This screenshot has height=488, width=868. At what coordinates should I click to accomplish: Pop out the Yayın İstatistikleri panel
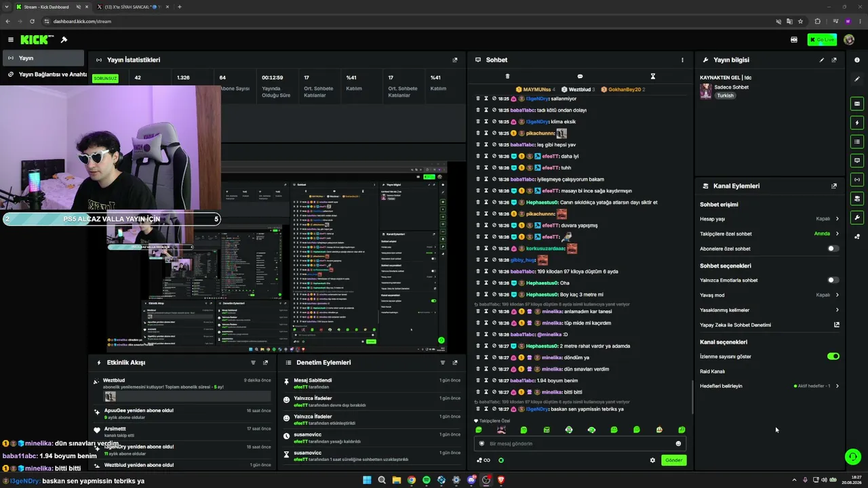455,60
